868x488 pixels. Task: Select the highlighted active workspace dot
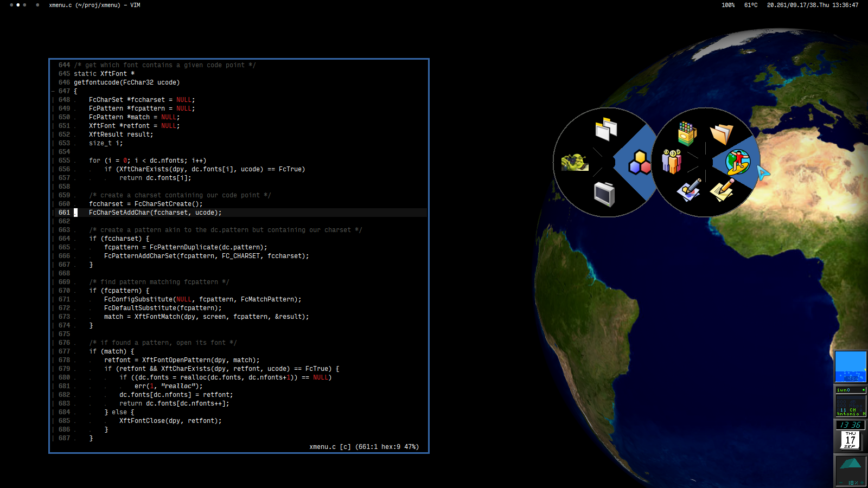click(18, 5)
